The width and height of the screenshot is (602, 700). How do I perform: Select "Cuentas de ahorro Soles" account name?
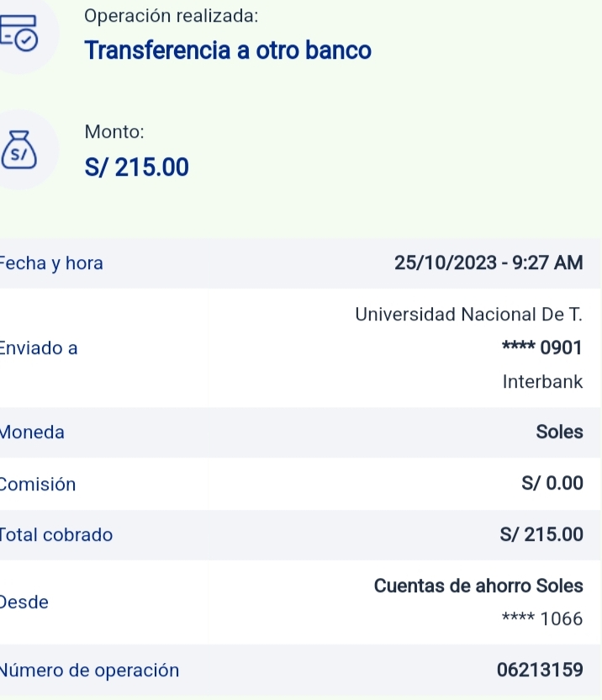coord(478,586)
